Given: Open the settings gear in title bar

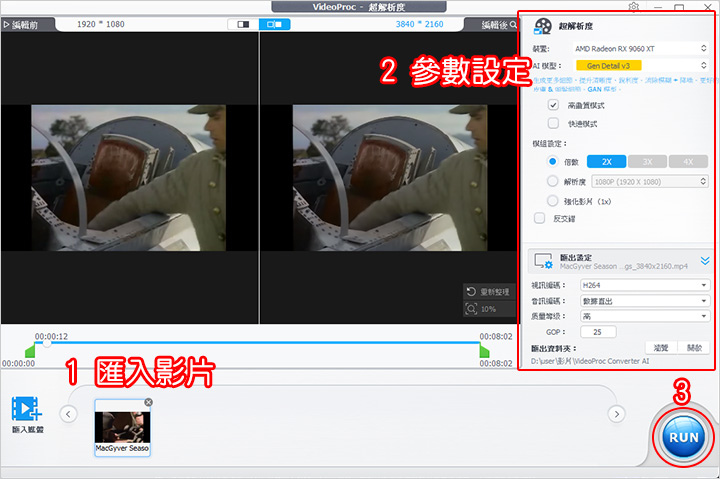Looking at the screenshot, I should tap(634, 6).
